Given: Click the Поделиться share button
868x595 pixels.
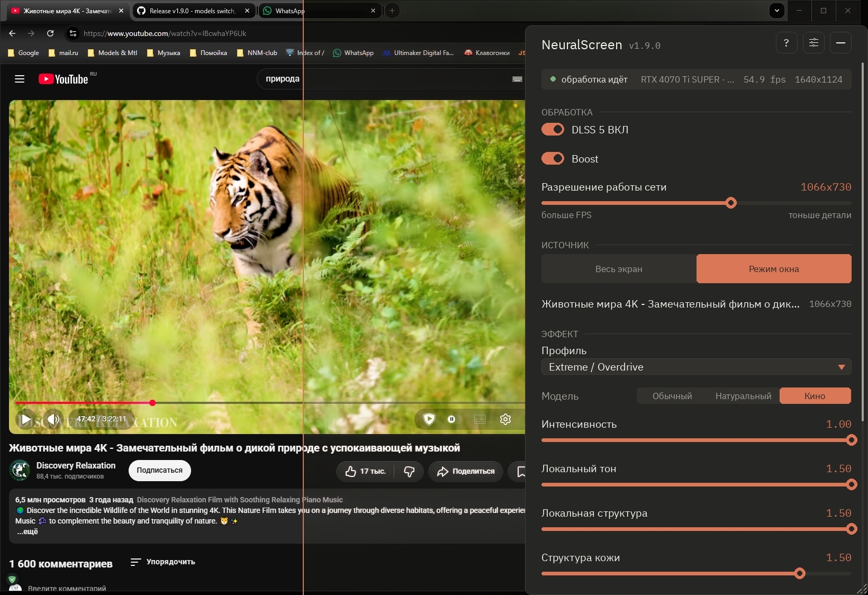Looking at the screenshot, I should click(x=466, y=471).
